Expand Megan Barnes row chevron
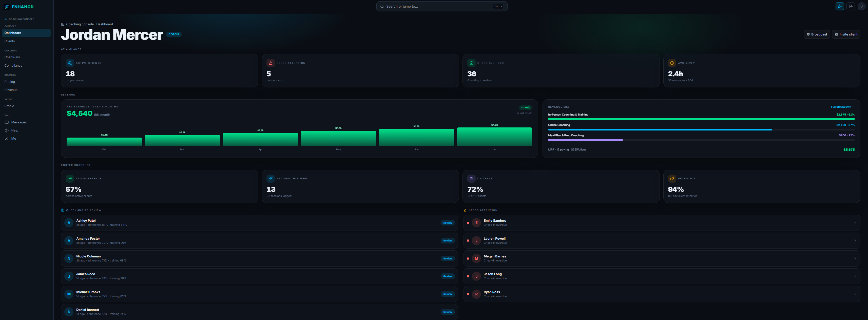Screen dimensions: 868x320 click(x=855, y=259)
